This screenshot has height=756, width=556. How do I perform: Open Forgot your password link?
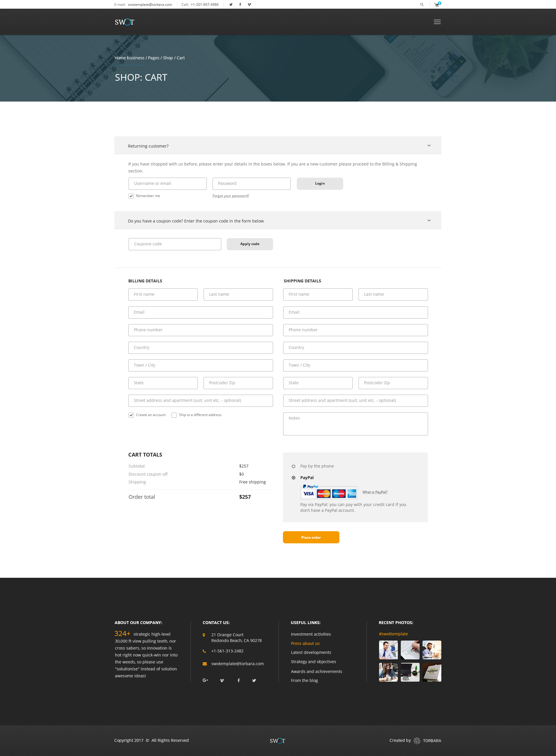click(x=231, y=196)
